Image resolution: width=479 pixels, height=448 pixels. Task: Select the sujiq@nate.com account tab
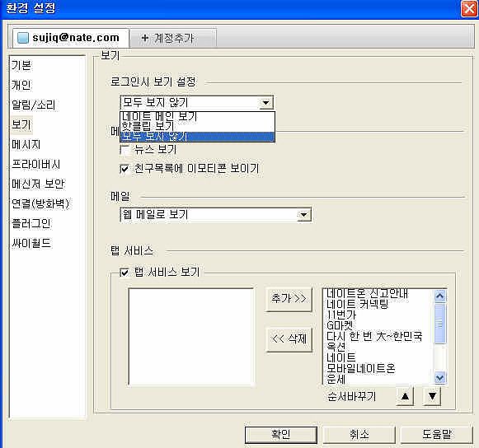tap(70, 38)
